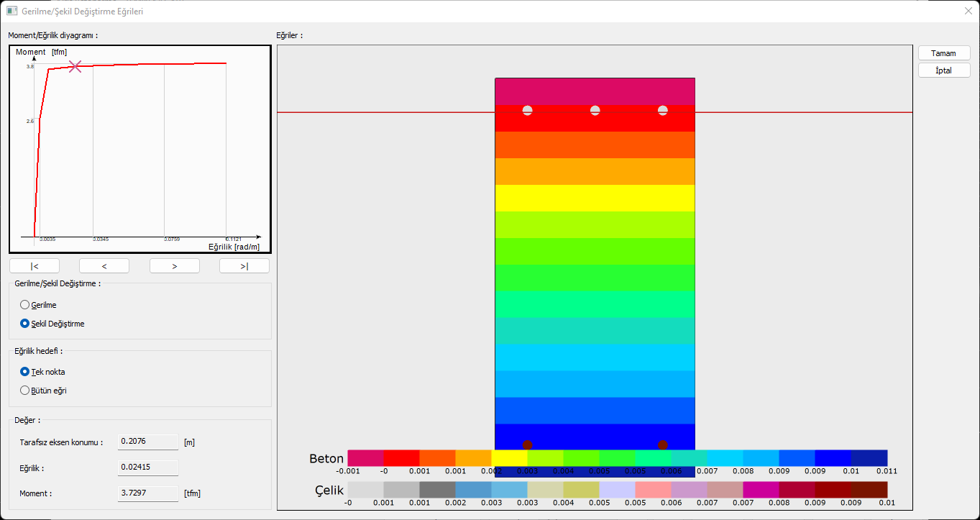This screenshot has height=520, width=980.
Task: Click the yellow Beton legend swatch
Action: pos(509,458)
